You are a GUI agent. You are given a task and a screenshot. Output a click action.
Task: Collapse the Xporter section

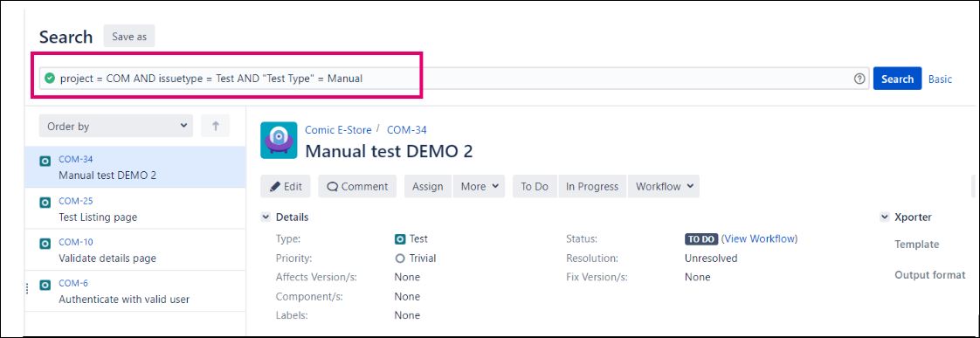885,217
